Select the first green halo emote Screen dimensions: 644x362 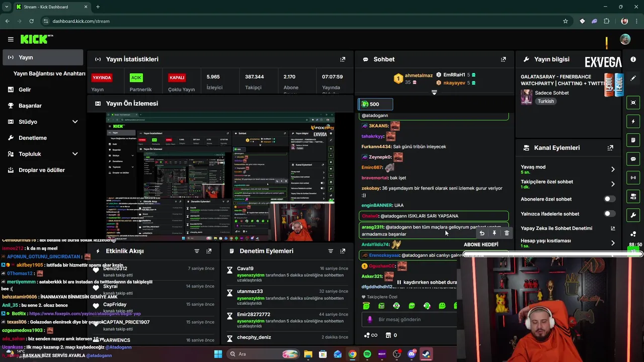pos(366,306)
